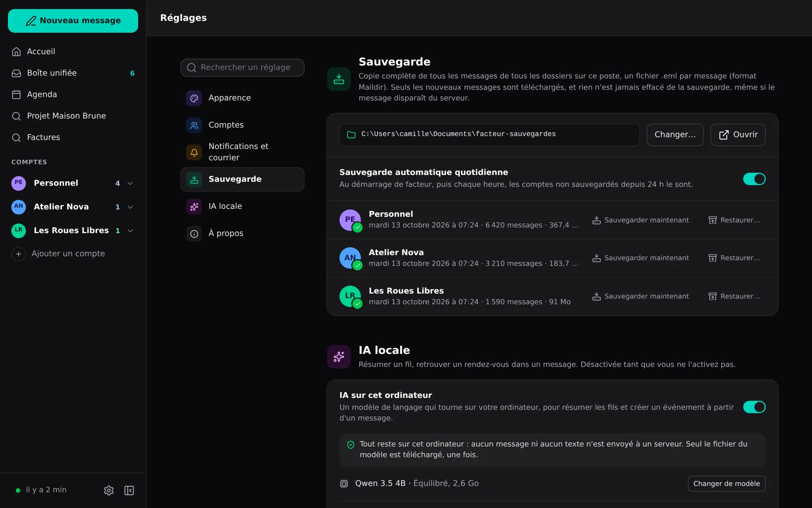
Task: Open settings via the gear icon
Action: pyautogui.click(x=109, y=490)
